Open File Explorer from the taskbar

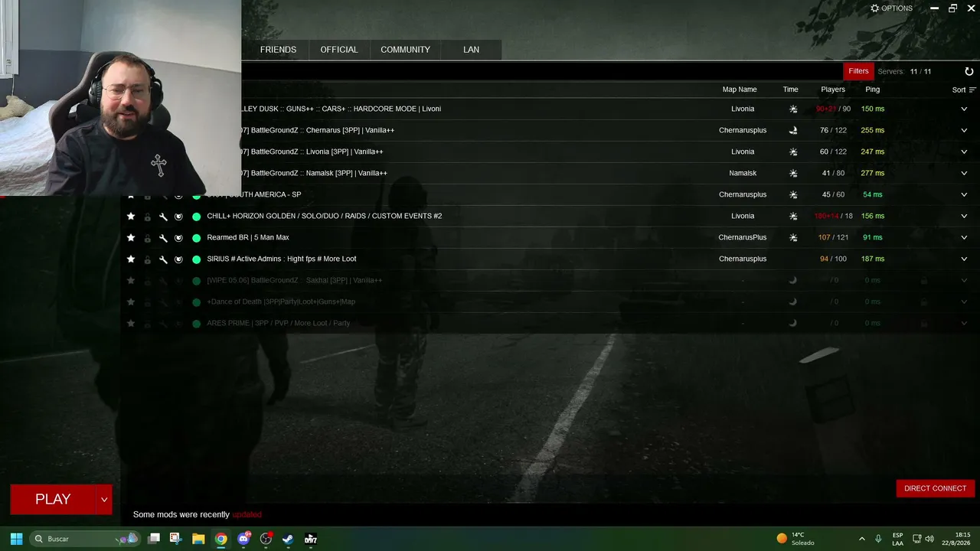pyautogui.click(x=198, y=539)
